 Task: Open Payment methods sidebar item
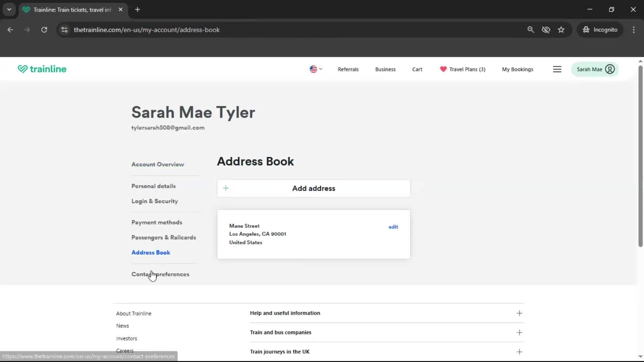157,223
